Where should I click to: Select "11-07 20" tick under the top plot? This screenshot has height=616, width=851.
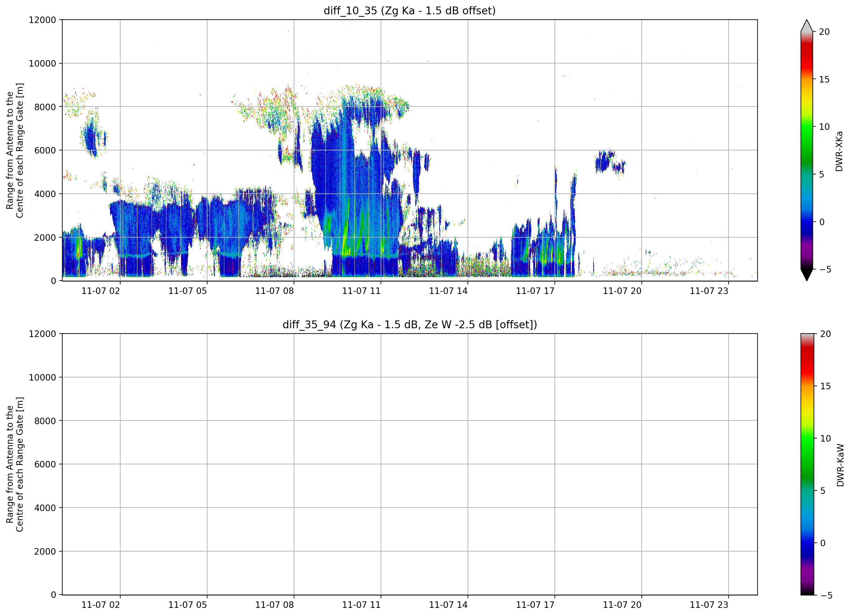(x=622, y=291)
